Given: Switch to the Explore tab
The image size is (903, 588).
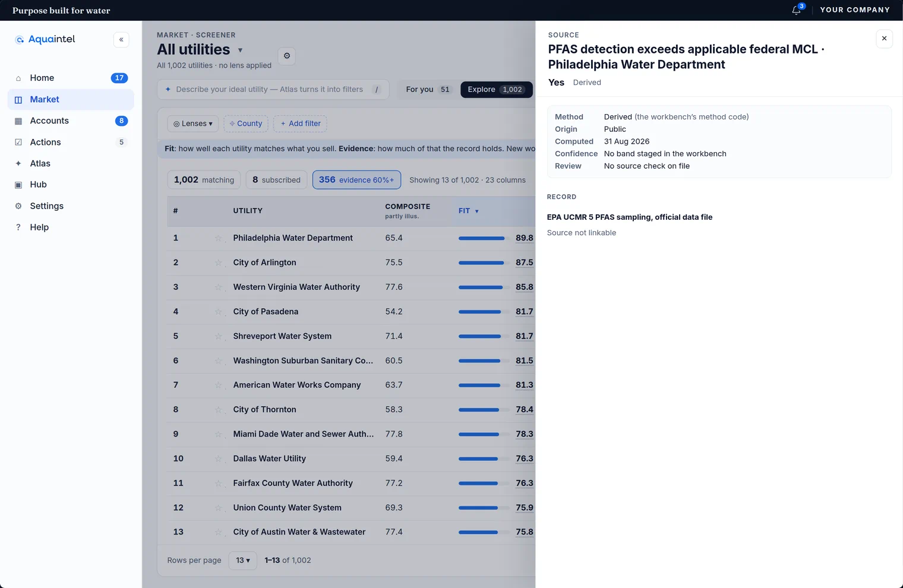Looking at the screenshot, I should pos(495,90).
